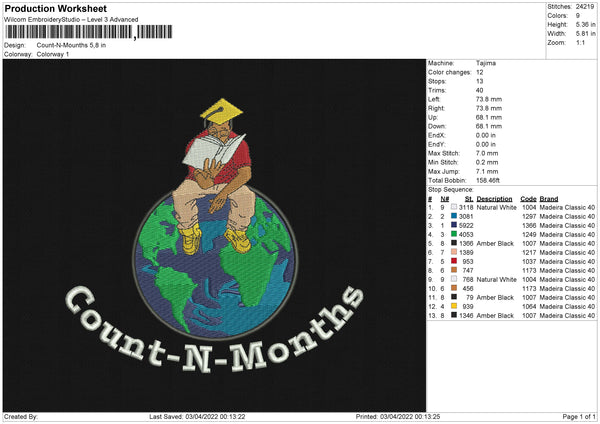
Task: Click the black swatch in stop row 5
Action: [454, 243]
